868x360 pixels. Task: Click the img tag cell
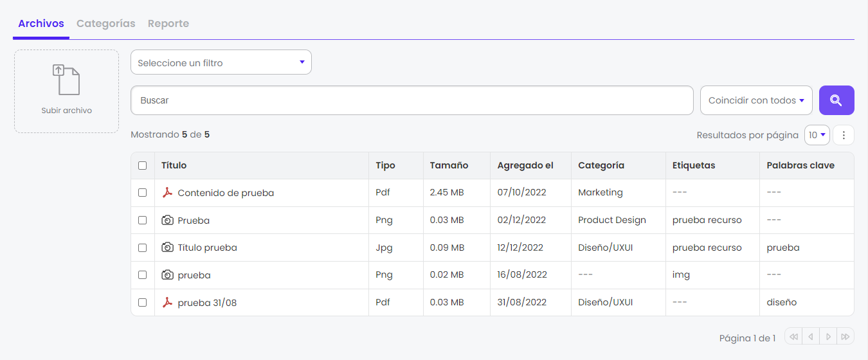click(681, 275)
